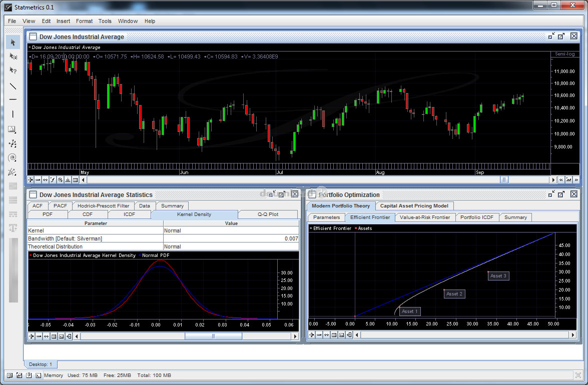Select the diagonal trend line tool
The height and width of the screenshot is (385, 588).
pos(13,86)
